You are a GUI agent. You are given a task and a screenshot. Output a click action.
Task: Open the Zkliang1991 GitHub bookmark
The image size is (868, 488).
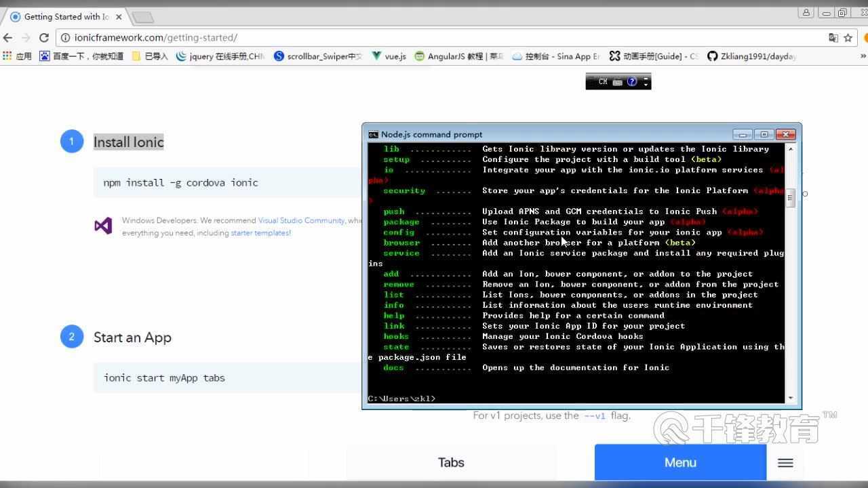pyautogui.click(x=751, y=56)
